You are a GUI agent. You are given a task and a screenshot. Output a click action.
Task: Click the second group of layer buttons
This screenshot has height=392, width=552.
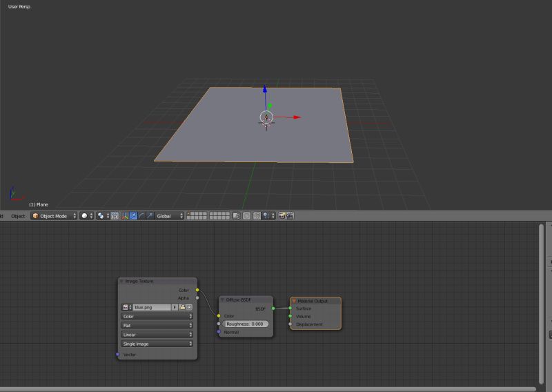click(x=219, y=216)
